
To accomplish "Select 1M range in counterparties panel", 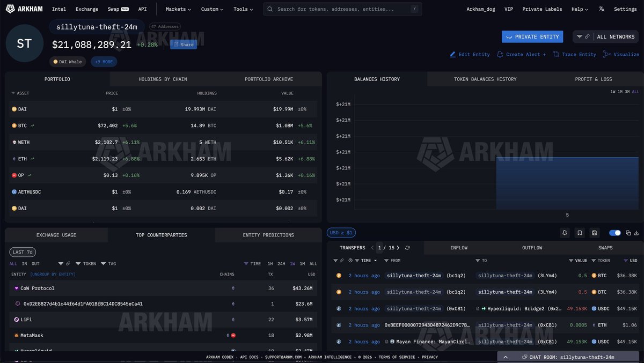I will coord(303,264).
